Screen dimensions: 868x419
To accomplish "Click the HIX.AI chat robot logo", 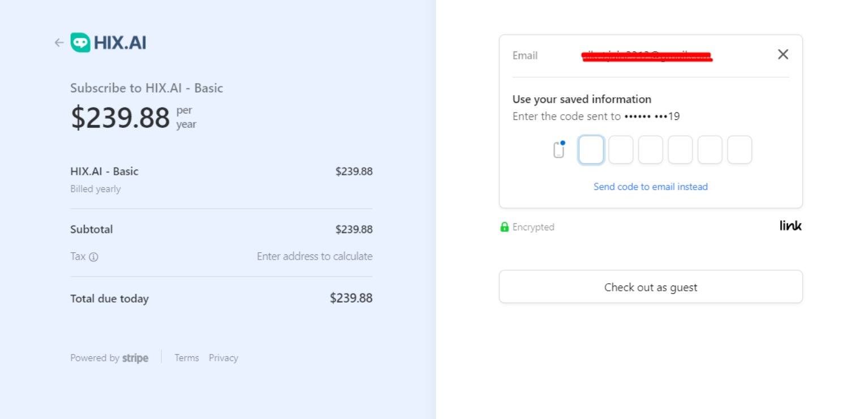I will (80, 42).
